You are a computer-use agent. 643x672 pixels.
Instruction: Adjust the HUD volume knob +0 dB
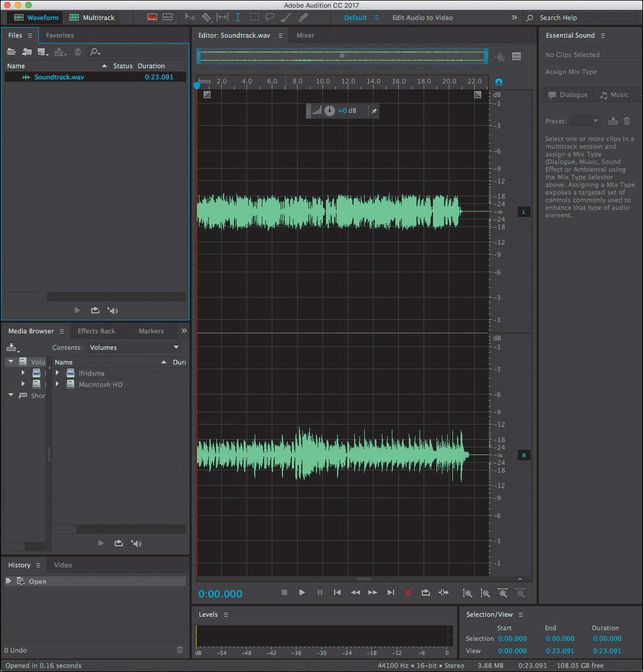pos(329,111)
